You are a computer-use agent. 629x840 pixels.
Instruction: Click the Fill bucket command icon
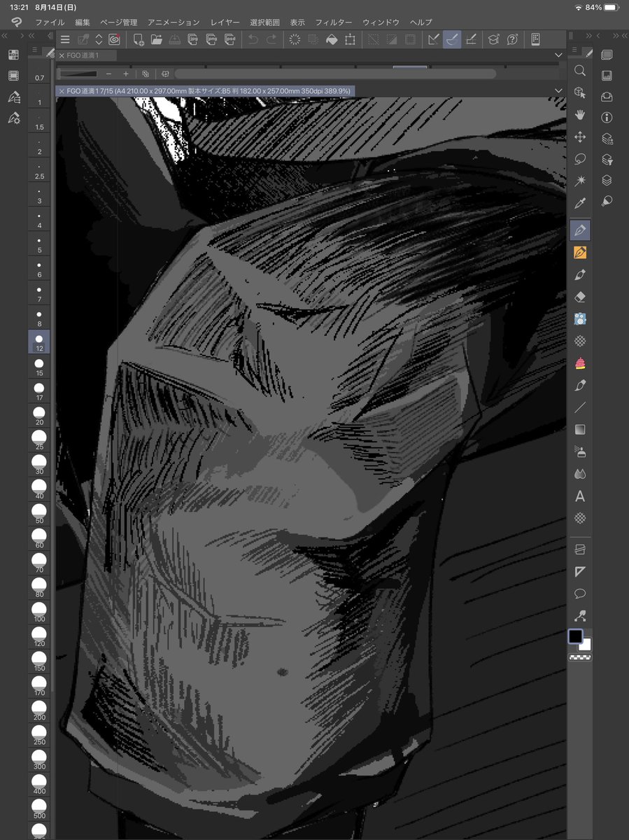332,39
